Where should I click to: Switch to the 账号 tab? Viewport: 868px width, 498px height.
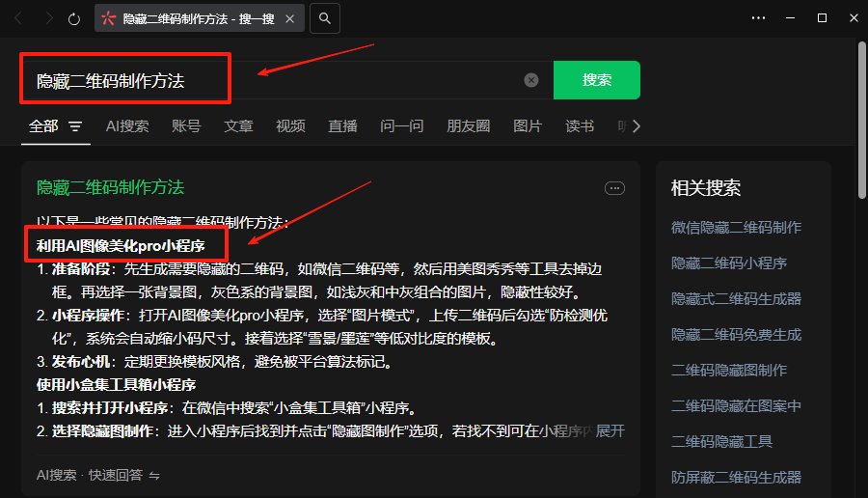tap(186, 126)
